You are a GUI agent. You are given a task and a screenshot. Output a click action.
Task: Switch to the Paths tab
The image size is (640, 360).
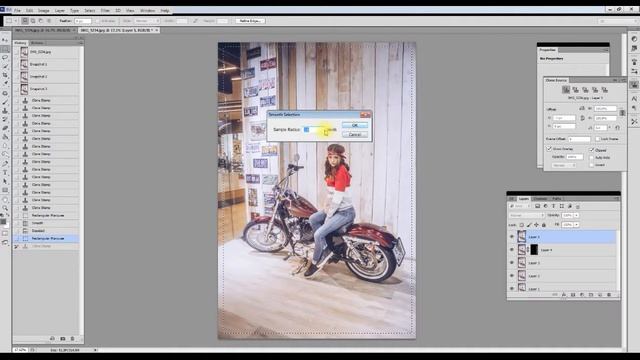click(x=557, y=199)
